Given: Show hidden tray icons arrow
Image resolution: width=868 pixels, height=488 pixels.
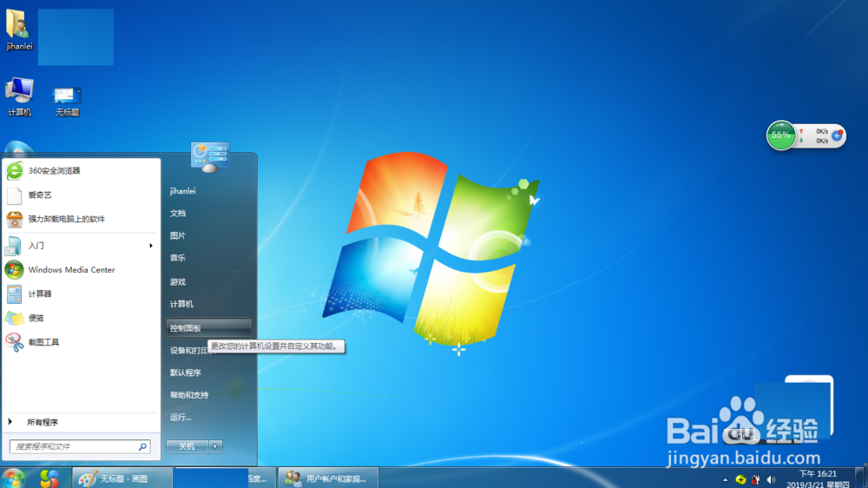Looking at the screenshot, I should (725, 479).
